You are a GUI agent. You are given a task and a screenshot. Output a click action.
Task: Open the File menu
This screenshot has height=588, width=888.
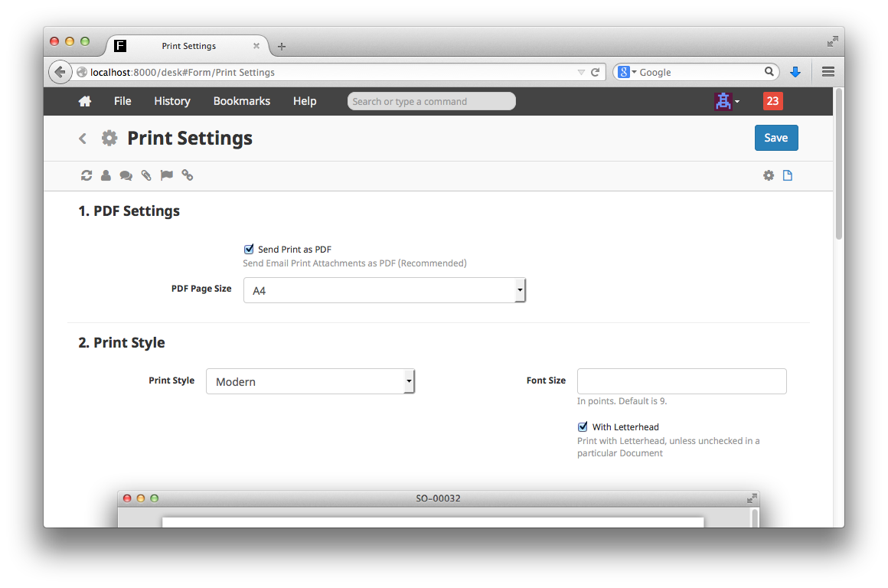[x=122, y=101]
